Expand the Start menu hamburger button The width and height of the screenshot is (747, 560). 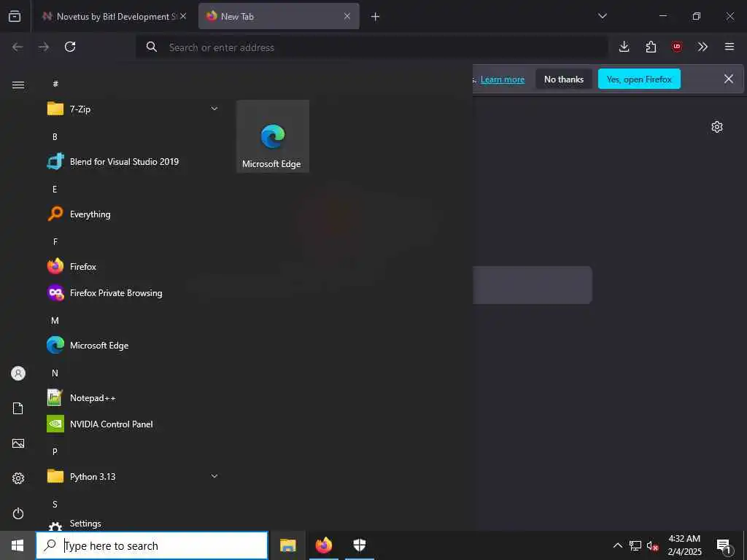pyautogui.click(x=18, y=85)
